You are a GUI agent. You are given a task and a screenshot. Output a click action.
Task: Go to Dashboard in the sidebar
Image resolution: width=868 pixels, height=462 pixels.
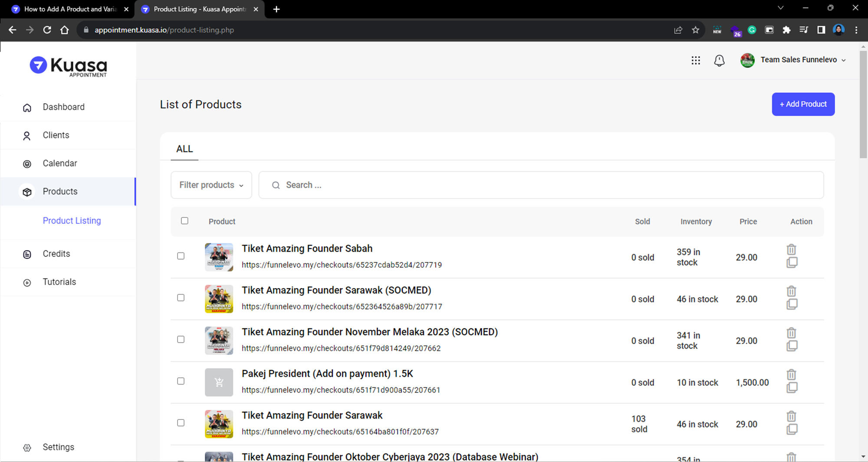point(63,107)
